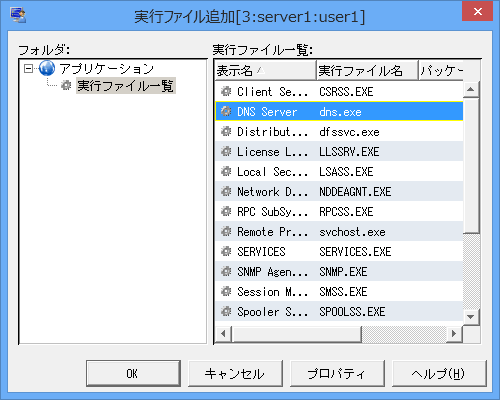Screen dimensions: 500x400
Task: Select 実行ファイル一覧 in folder tree
Action: click(126, 86)
